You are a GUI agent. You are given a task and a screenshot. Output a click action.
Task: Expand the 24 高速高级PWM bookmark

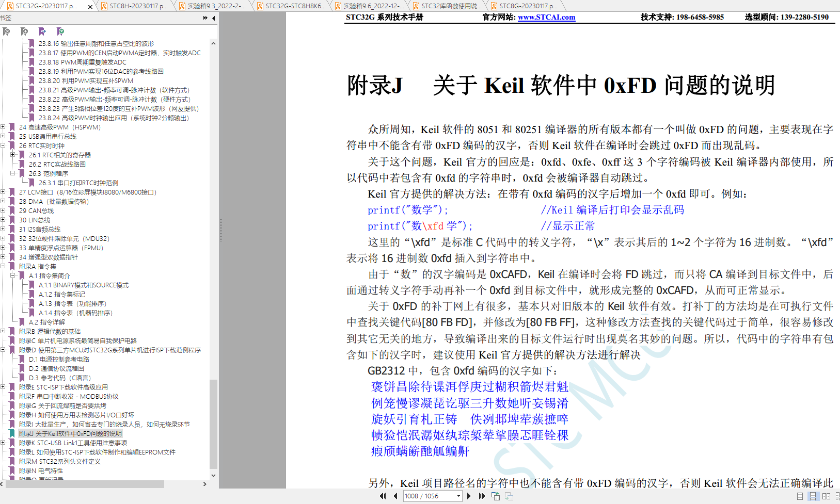3,127
